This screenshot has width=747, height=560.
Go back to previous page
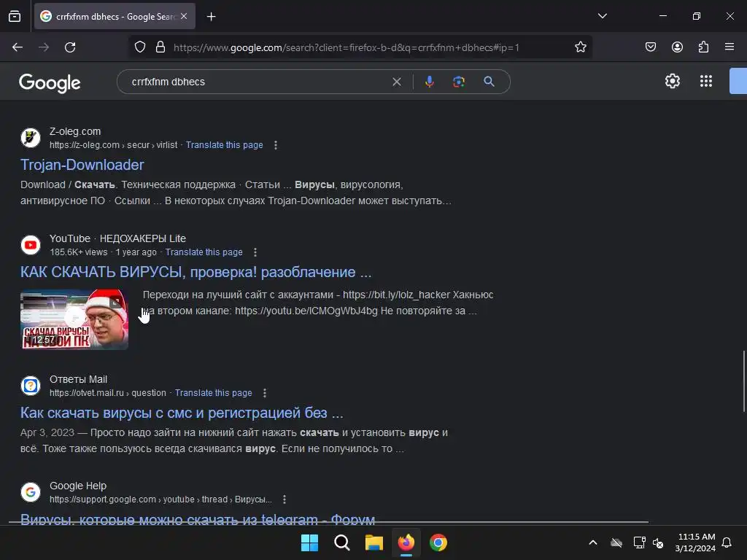pos(18,47)
